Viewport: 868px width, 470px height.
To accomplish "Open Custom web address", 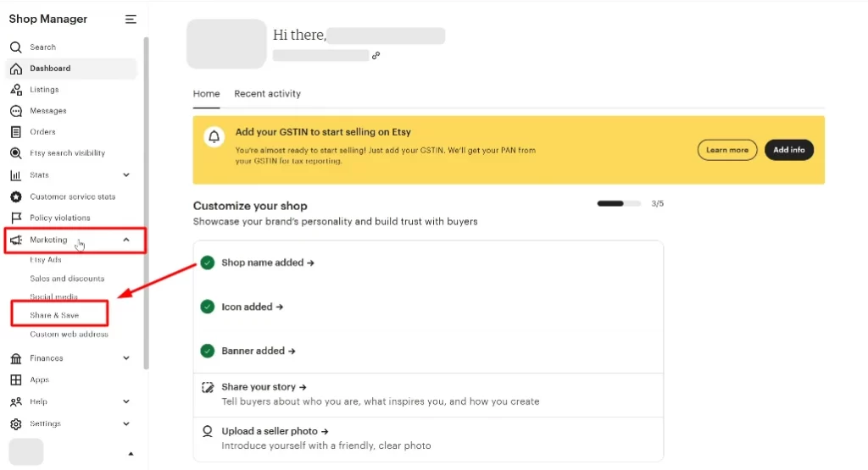I will pyautogui.click(x=70, y=335).
